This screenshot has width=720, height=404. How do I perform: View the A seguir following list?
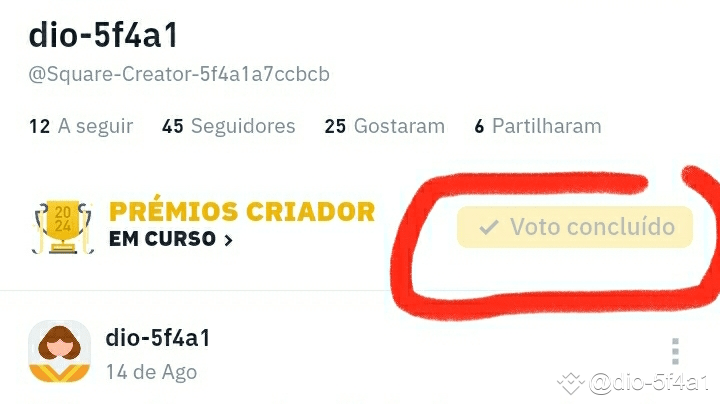[x=81, y=126]
